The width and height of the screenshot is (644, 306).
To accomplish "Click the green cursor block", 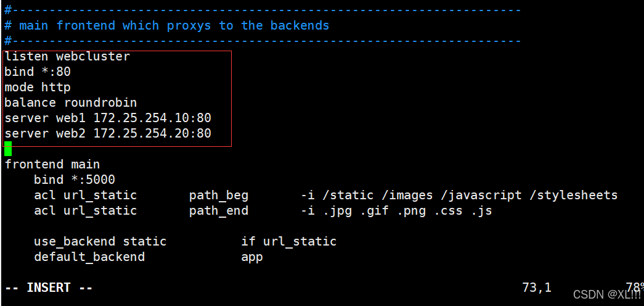I will [x=8, y=149].
